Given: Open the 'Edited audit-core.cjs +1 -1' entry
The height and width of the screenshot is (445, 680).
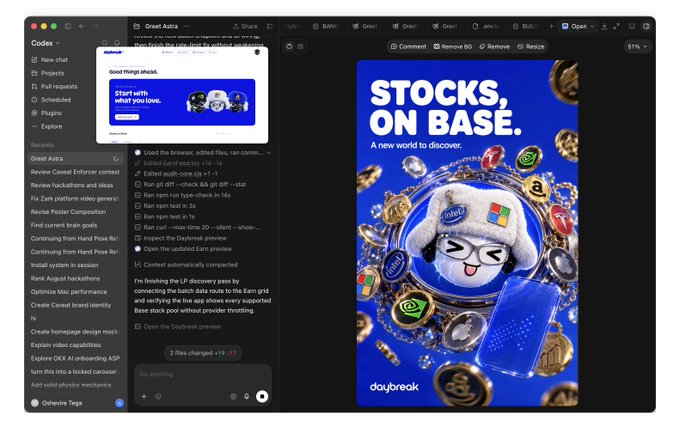Looking at the screenshot, I should click(176, 173).
